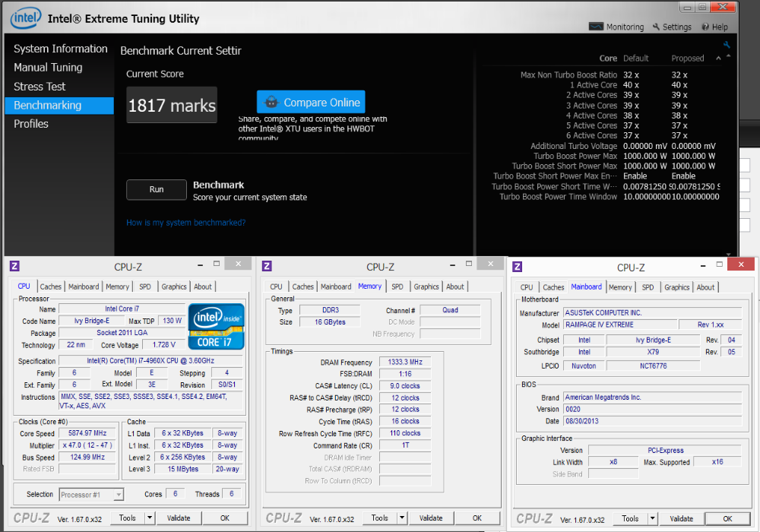Open Settings wrench in XTU header
The height and width of the screenshot is (532, 760).
(x=672, y=27)
